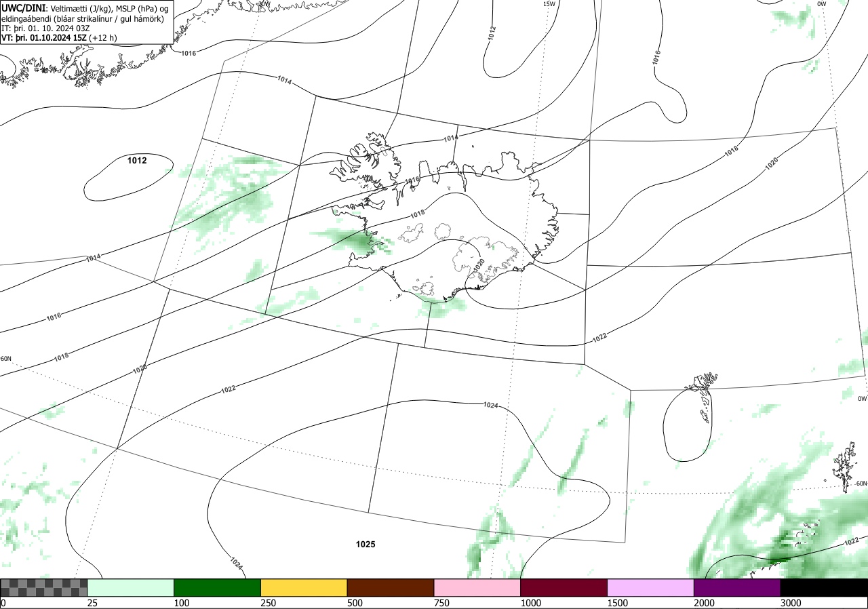Click legend value "1000"
The height and width of the screenshot is (609, 868).
(x=531, y=603)
